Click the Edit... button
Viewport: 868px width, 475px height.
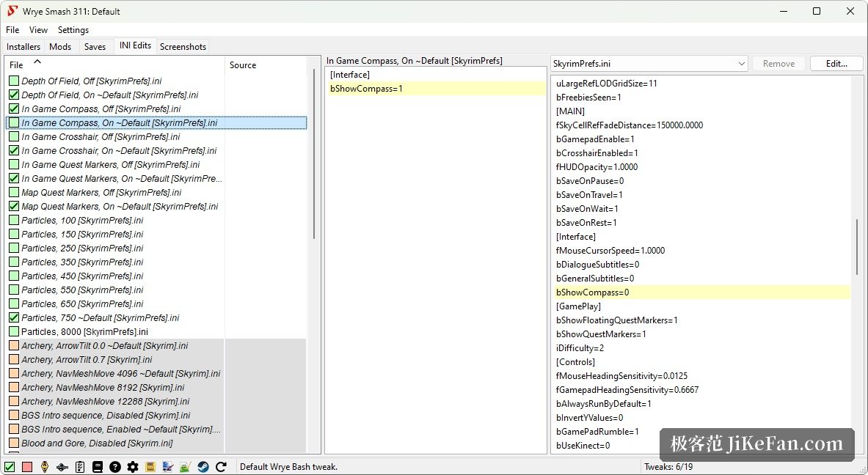pos(836,64)
